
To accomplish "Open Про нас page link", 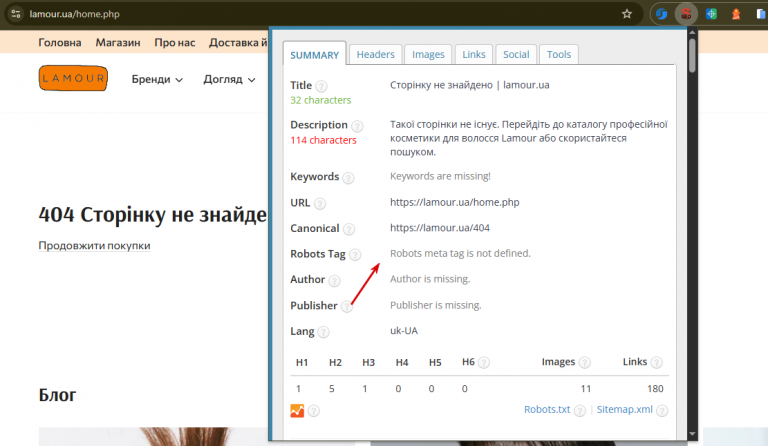I will pyautogui.click(x=175, y=43).
